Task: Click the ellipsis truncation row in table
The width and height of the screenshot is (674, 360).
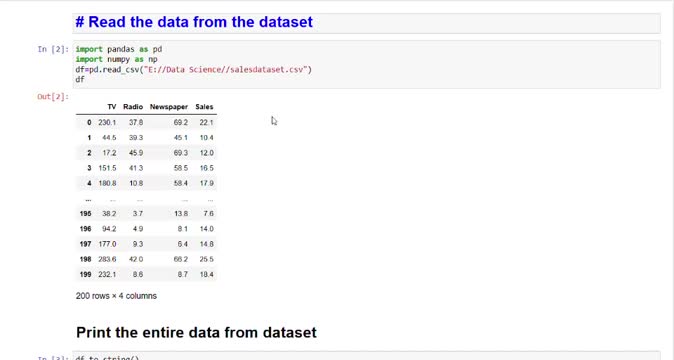Action: 146,199
